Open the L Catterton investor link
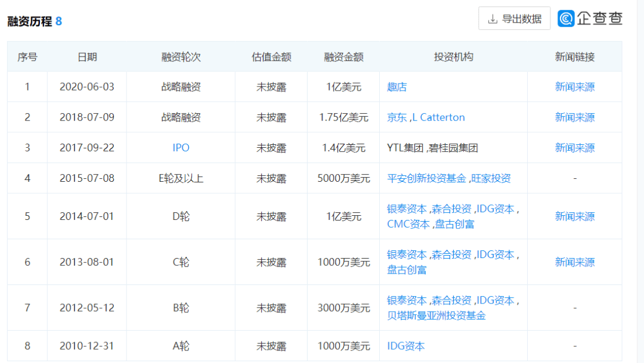 pyautogui.click(x=439, y=117)
